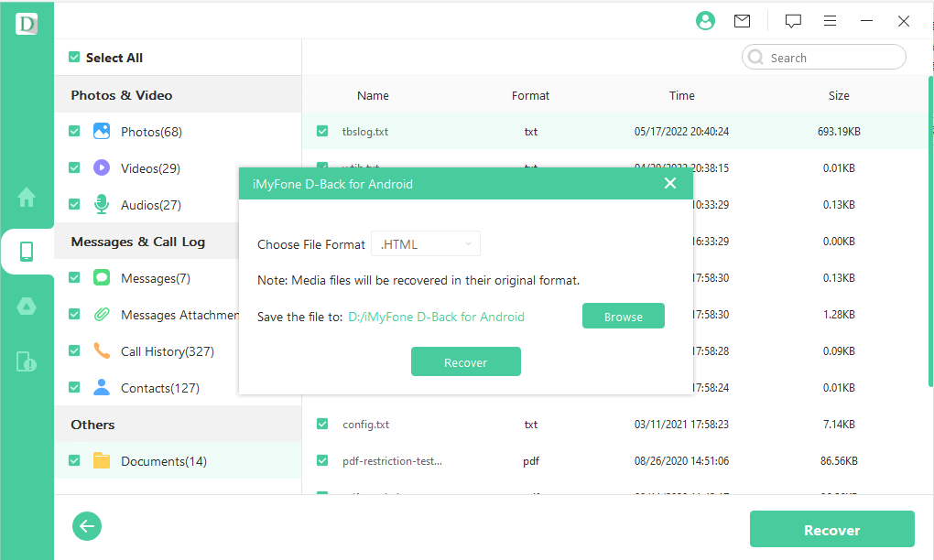Select Videos(29) category
Screen dimensions: 934x560
tap(150, 168)
